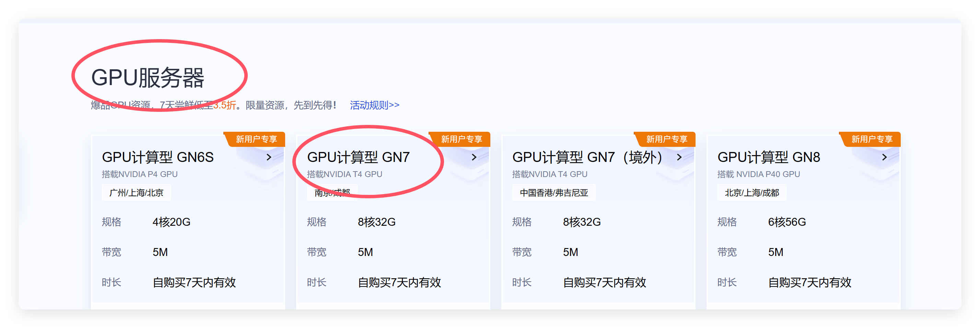This screenshot has height=328, width=980.
Task: Click the 广州/上海/北京 region tag
Action: pos(136,192)
